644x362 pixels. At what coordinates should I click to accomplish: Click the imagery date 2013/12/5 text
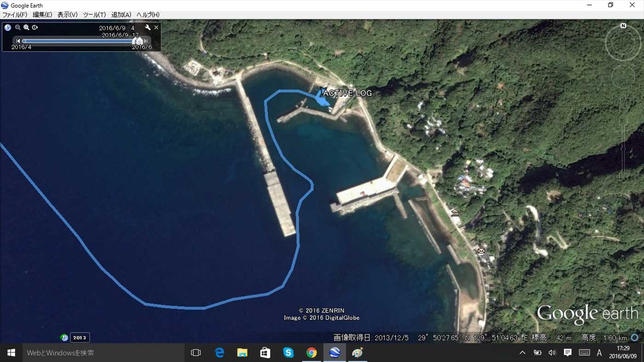pyautogui.click(x=391, y=338)
